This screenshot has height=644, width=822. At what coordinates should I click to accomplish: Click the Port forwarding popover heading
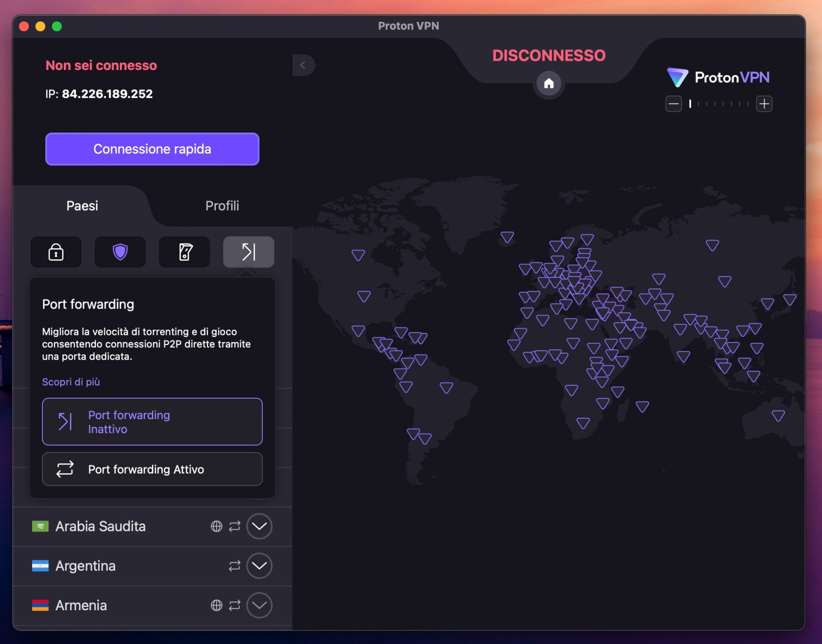(88, 304)
